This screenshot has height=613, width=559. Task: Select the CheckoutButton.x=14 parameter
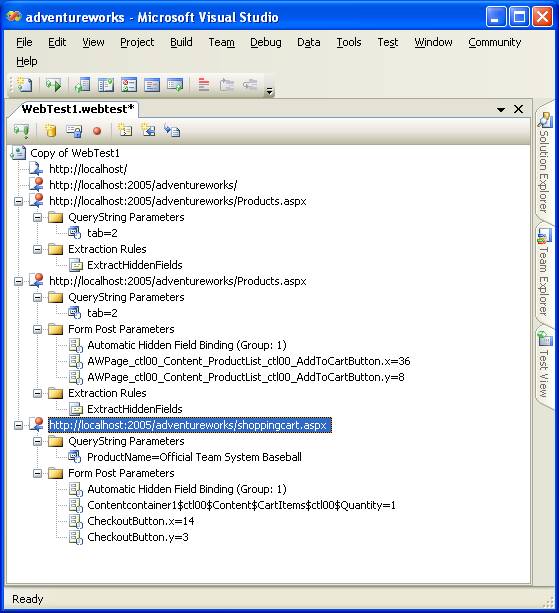pyautogui.click(x=141, y=521)
